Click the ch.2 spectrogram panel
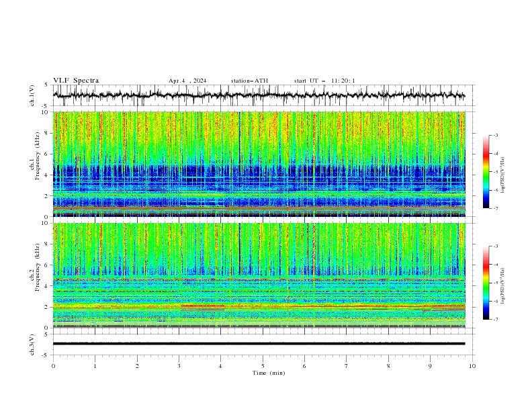532x411 pixels. coord(259,275)
